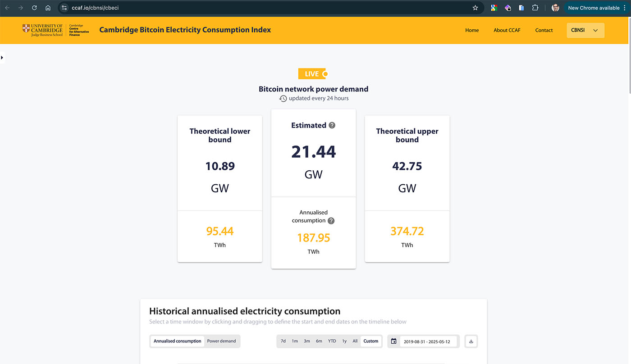Viewport: 631px width, 364px height.
Task: Go back to the previous page
Action: (7, 8)
